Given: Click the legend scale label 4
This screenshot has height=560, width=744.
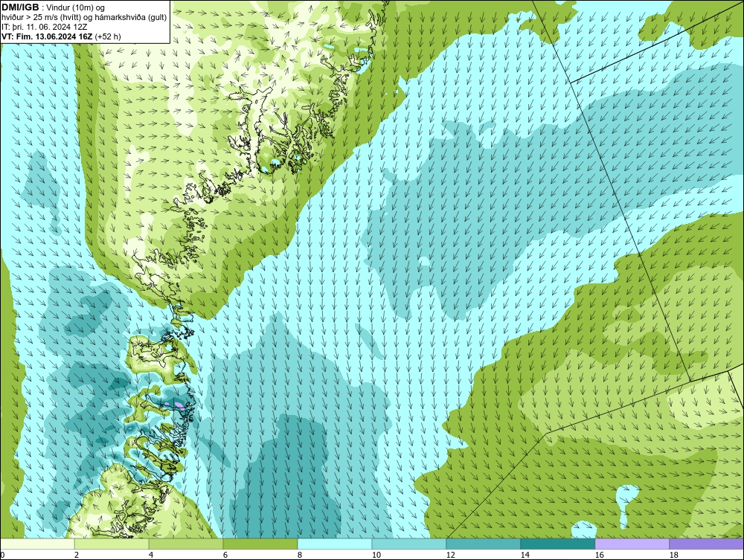Looking at the screenshot, I should click(x=151, y=555).
